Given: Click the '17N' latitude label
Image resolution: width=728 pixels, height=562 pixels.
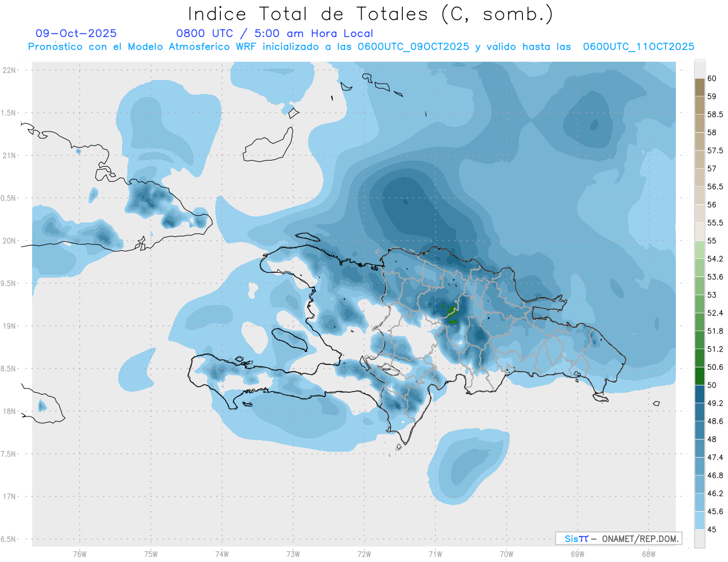Looking at the screenshot, I should (x=9, y=497).
